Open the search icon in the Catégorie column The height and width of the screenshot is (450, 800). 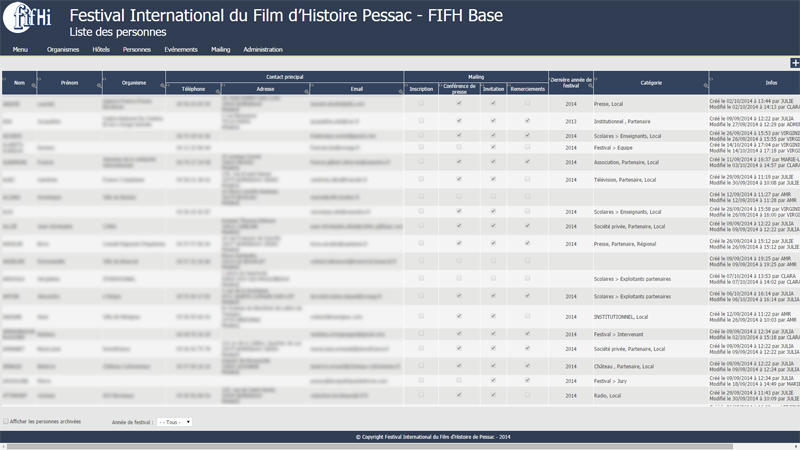tap(706, 86)
